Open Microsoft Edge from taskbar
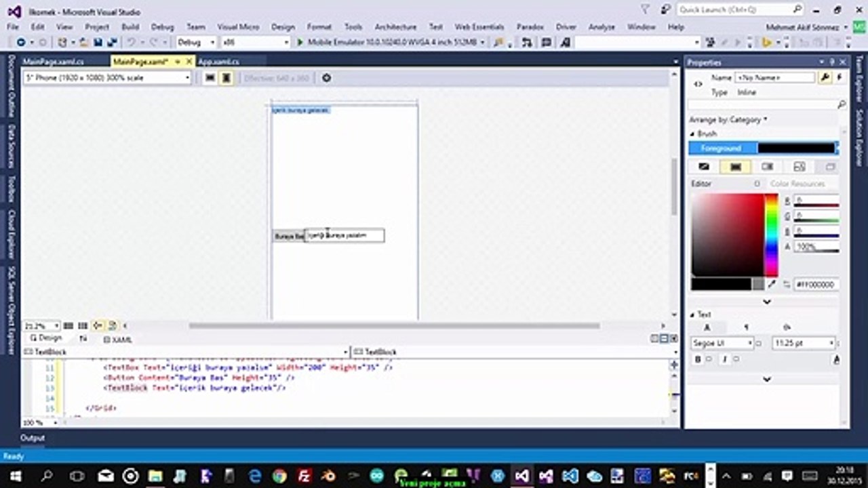 point(255,476)
